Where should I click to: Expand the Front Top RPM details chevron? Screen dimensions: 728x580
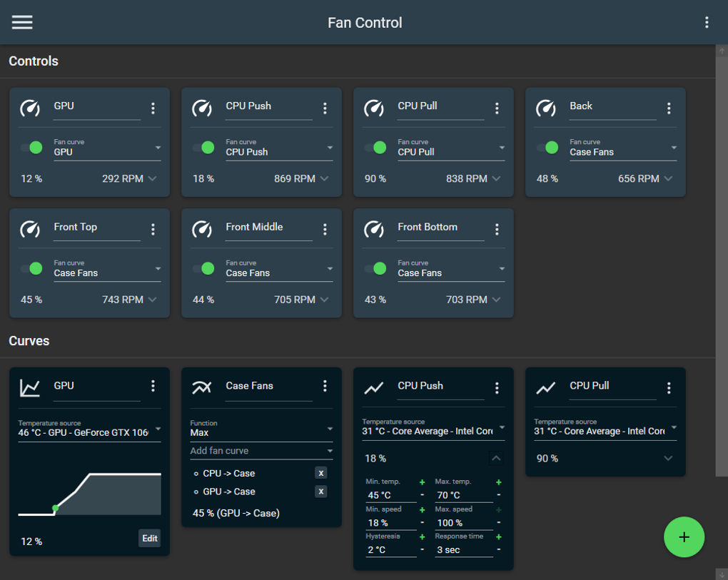click(152, 300)
